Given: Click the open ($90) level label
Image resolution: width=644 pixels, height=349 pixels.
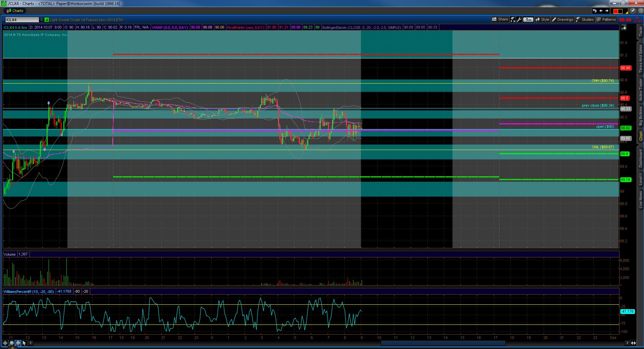Looking at the screenshot, I should click(605, 127).
